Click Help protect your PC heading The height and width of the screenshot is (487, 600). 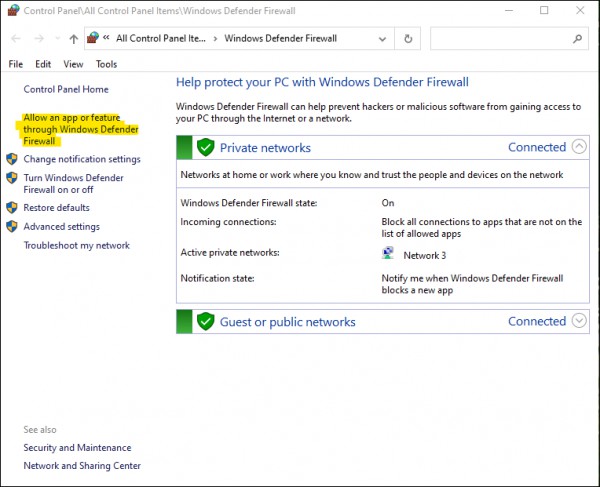pos(322,82)
